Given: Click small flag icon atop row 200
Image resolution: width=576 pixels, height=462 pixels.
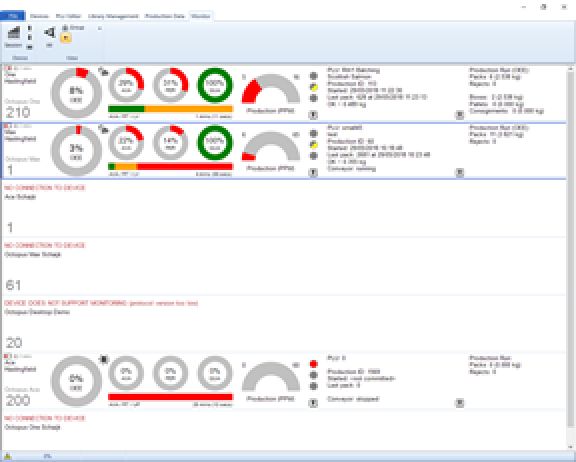Looking at the screenshot, I should click(x=7, y=356).
